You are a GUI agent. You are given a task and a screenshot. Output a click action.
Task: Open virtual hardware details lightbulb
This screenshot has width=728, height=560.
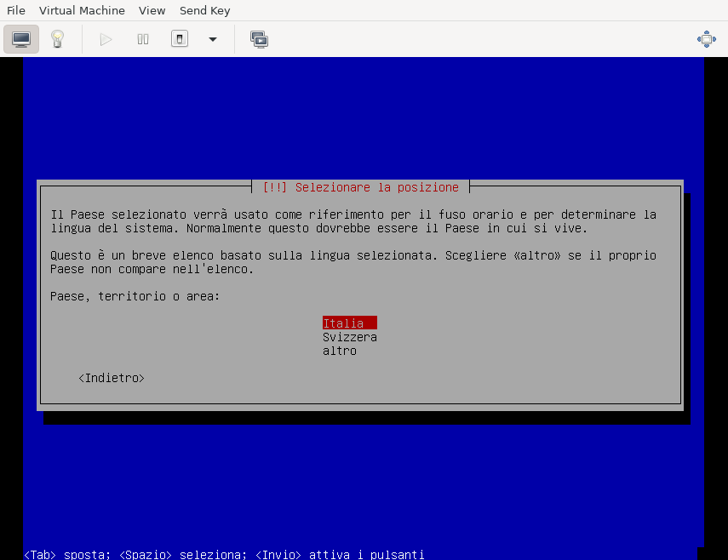pyautogui.click(x=57, y=39)
